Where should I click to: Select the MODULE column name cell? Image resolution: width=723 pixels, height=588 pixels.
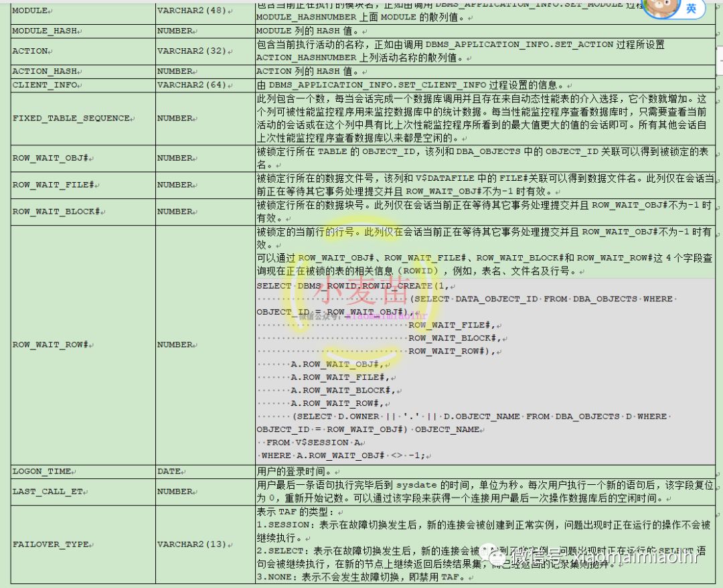[83, 11]
